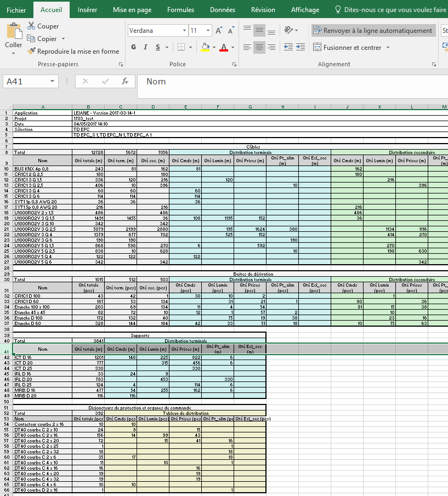Click the insert function fx icon
Screen dimensions: 448x496
[x=124, y=82]
